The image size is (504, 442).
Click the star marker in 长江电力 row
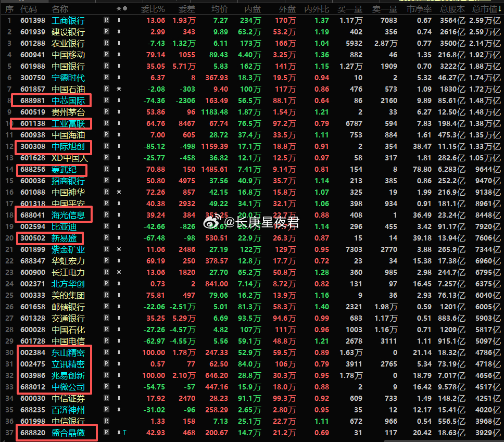pyautogui.click(x=119, y=272)
